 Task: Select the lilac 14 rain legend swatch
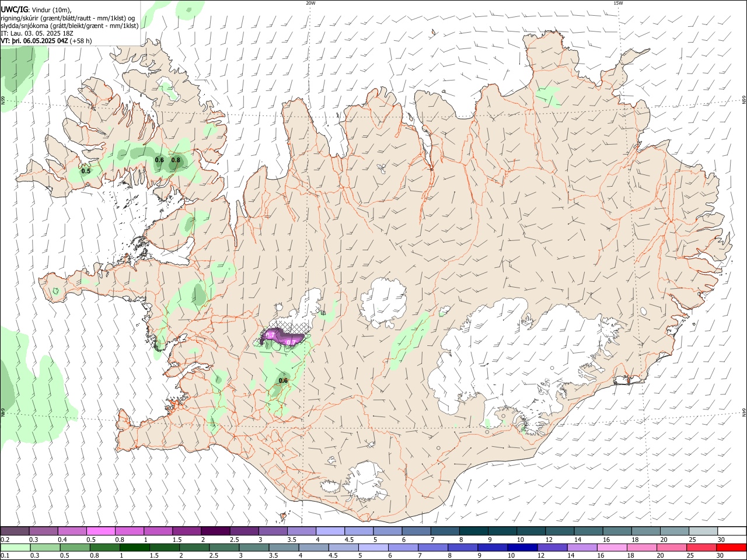point(581,547)
